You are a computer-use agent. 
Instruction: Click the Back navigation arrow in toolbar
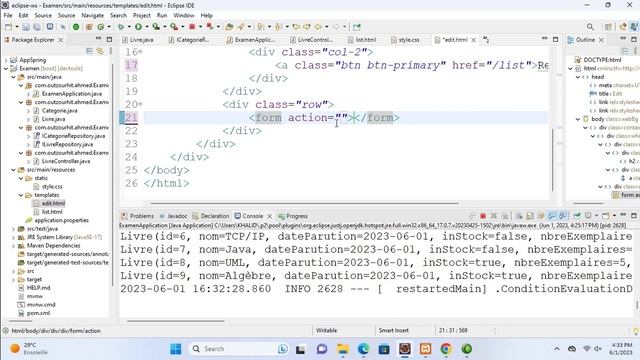(318, 27)
